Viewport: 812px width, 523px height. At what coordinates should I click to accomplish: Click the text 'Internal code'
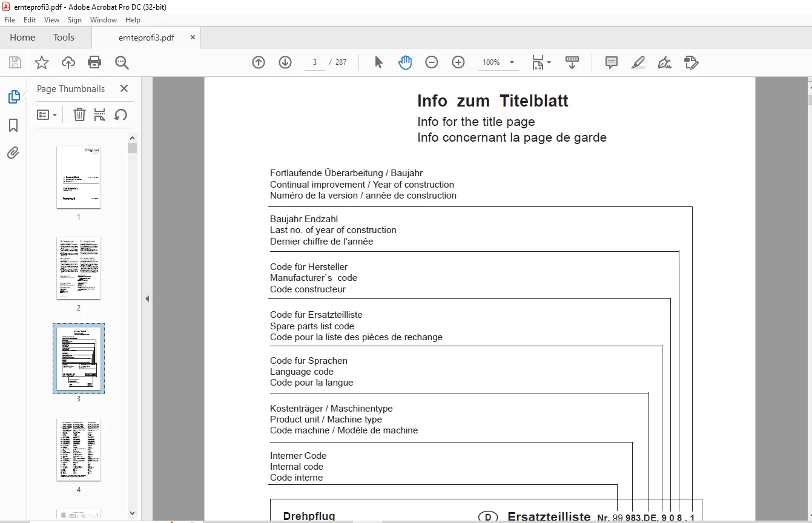pyautogui.click(x=297, y=467)
